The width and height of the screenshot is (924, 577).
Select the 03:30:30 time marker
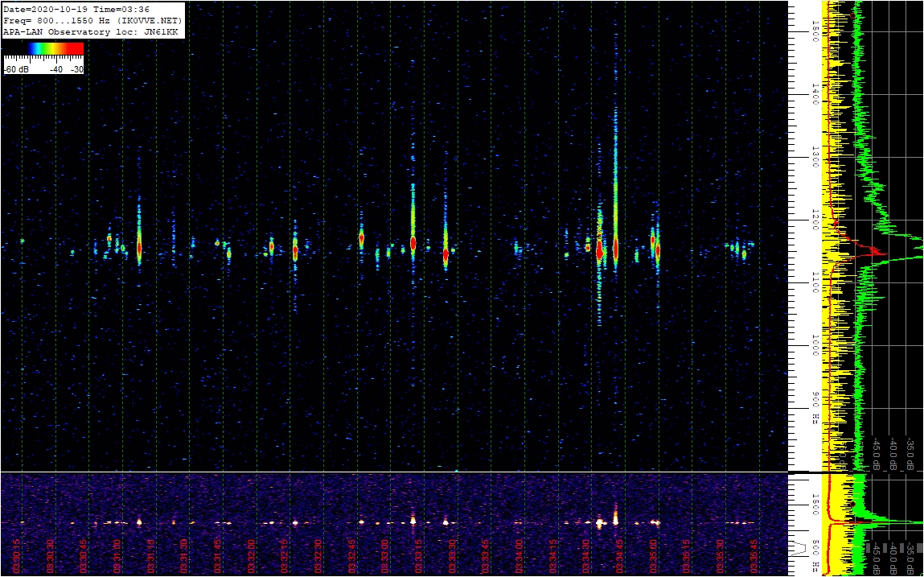coord(50,556)
